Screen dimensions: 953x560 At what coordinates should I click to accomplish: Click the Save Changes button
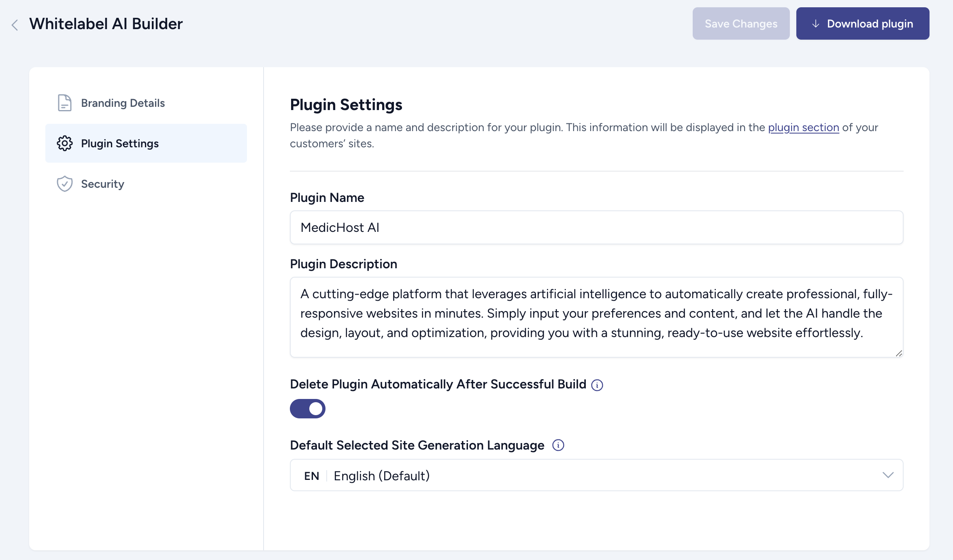point(741,23)
